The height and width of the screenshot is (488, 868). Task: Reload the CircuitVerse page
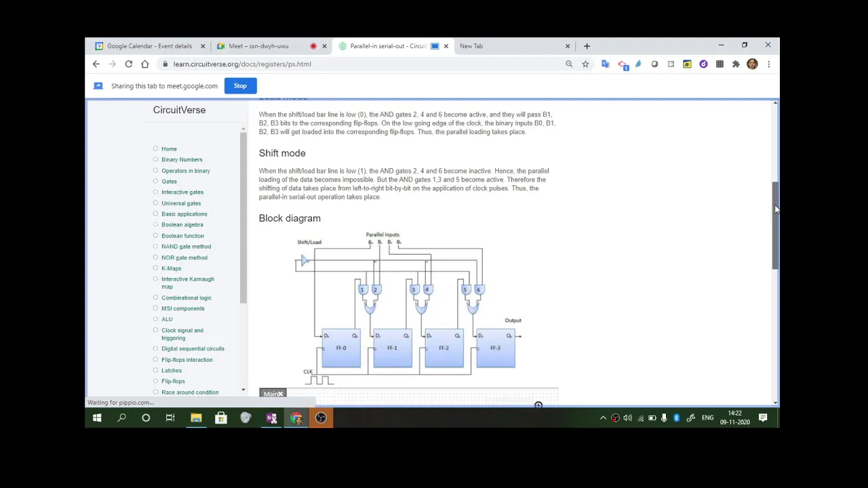click(128, 64)
